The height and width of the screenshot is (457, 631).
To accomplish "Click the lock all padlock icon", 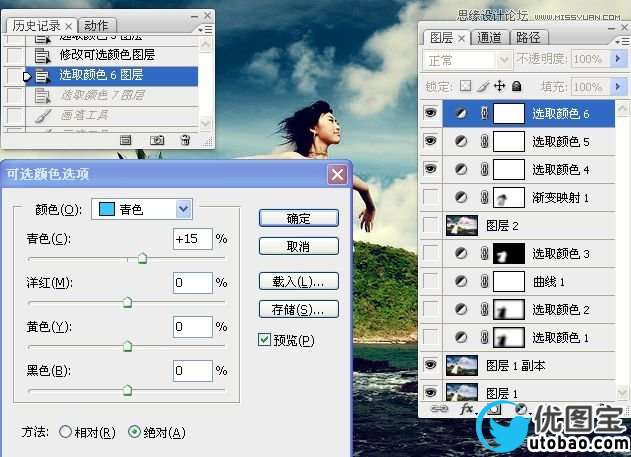I will (x=517, y=86).
